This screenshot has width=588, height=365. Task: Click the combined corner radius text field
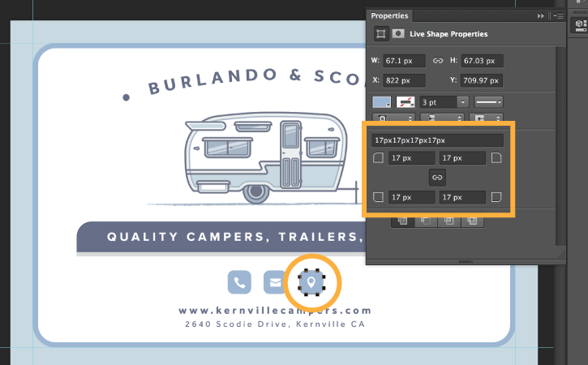coord(437,140)
